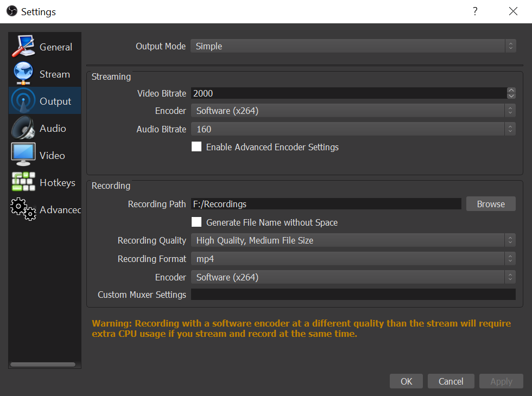Select the General settings icon
This screenshot has height=396, width=532.
pyautogui.click(x=23, y=46)
